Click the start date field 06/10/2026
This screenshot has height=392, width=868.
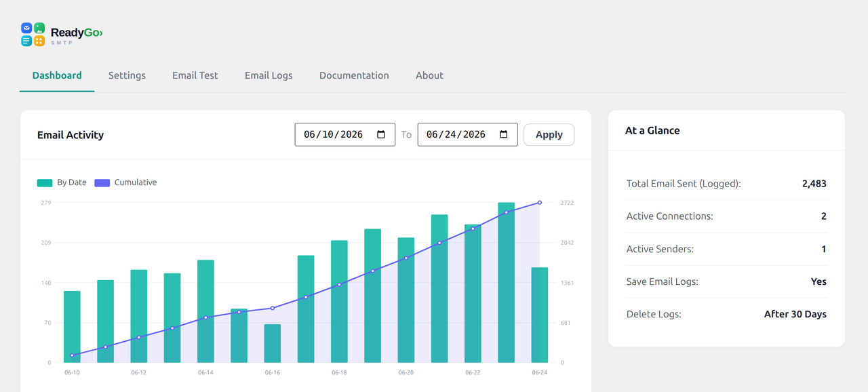pyautogui.click(x=345, y=134)
